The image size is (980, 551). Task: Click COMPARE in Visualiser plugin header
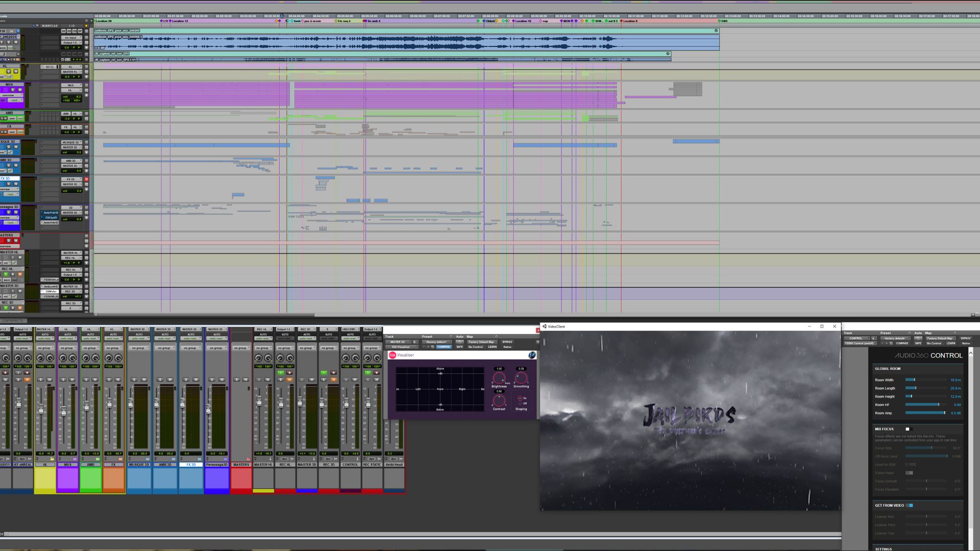tap(444, 347)
